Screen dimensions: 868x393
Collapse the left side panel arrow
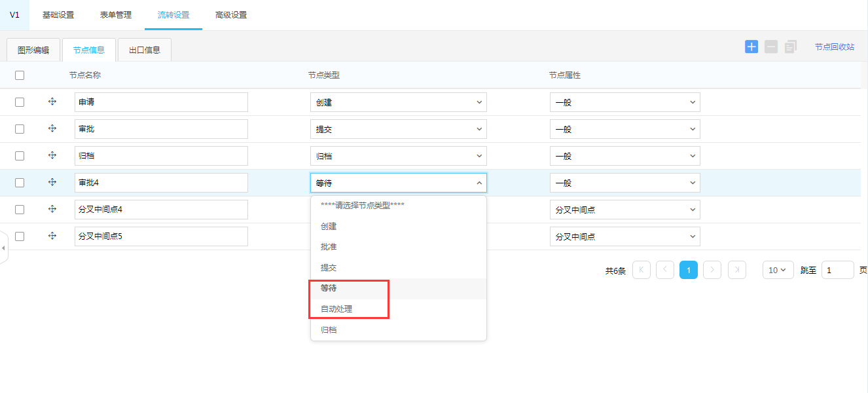click(x=3, y=248)
